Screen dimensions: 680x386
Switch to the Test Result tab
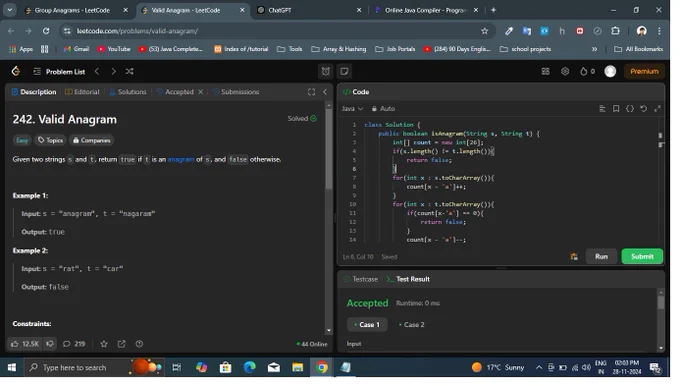[x=408, y=279]
